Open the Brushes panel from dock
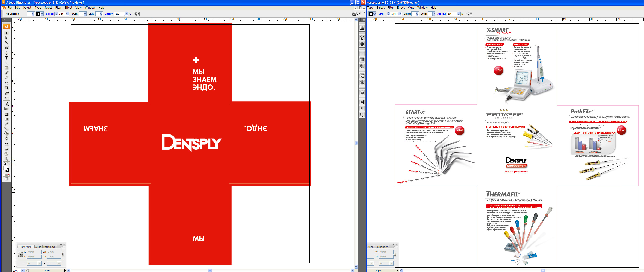644x272 pixels. pos(362,37)
